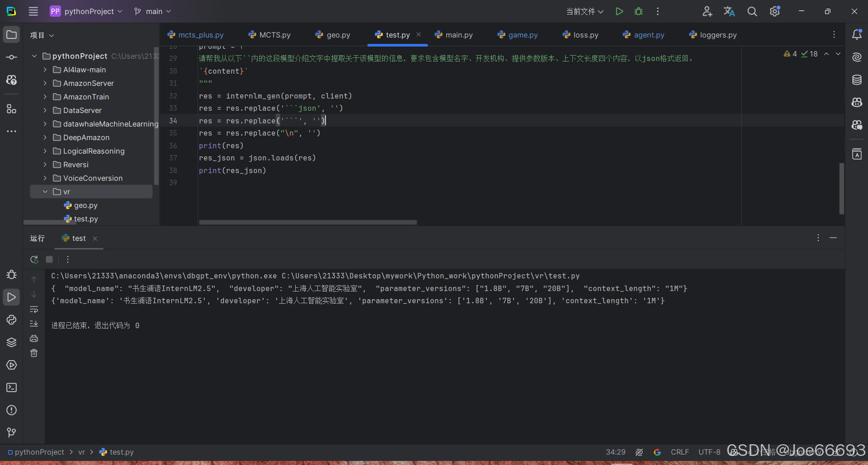Open Python Console tool window
The width and height of the screenshot is (868, 465).
(12, 319)
